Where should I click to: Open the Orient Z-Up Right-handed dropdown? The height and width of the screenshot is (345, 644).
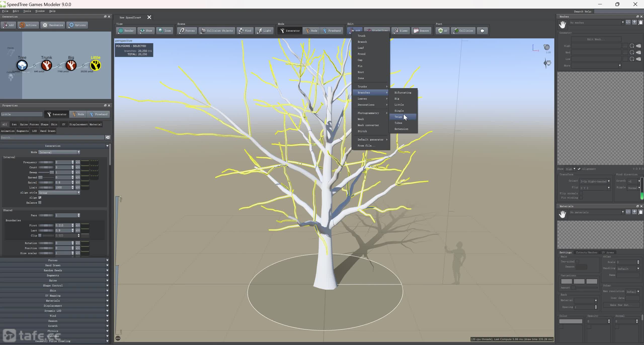pyautogui.click(x=595, y=181)
